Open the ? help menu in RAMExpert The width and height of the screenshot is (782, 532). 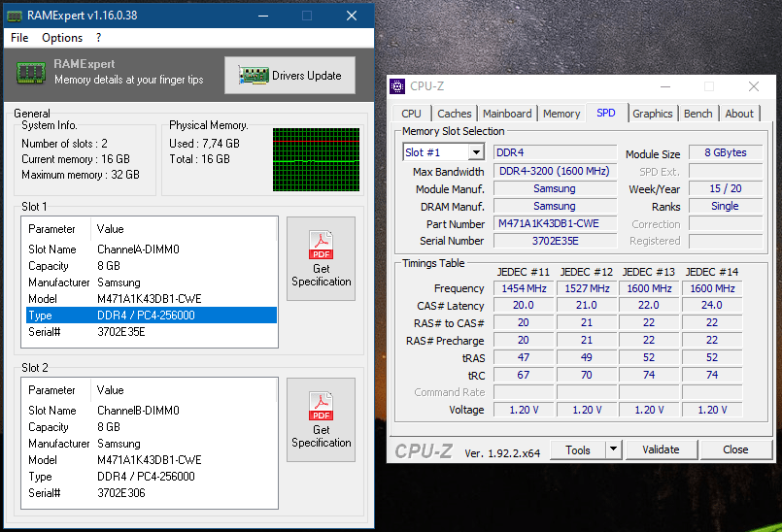point(98,38)
